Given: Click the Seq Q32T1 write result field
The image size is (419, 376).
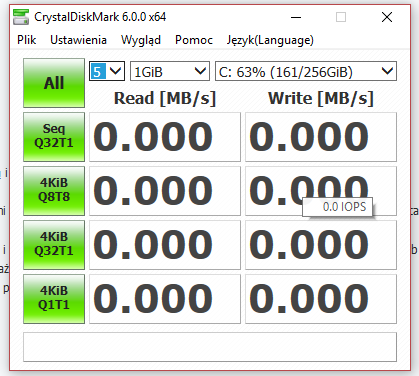Looking at the screenshot, I should pos(321,137).
